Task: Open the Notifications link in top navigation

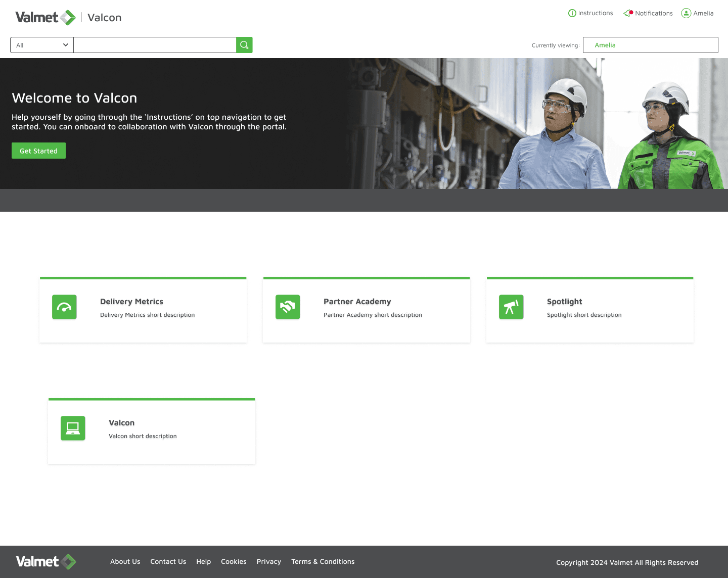Action: [654, 13]
